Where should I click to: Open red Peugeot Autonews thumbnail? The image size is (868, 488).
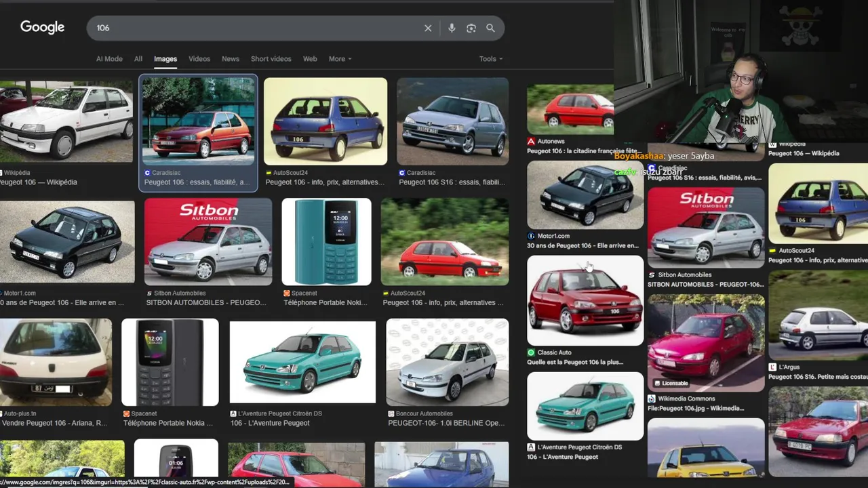(570, 109)
